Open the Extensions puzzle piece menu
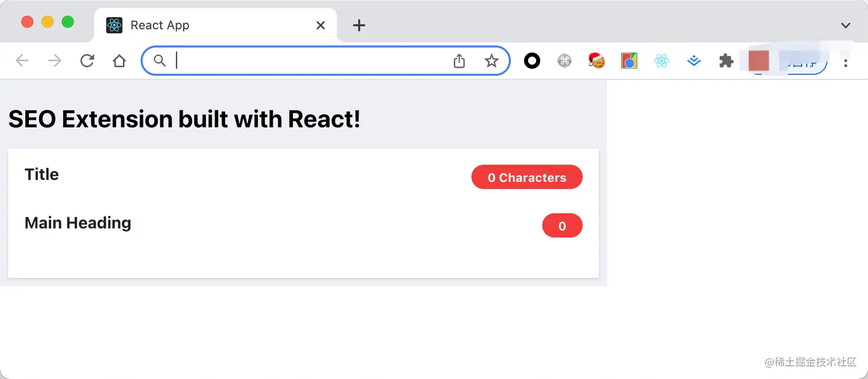Screen dimensions: 868x379 726,61
